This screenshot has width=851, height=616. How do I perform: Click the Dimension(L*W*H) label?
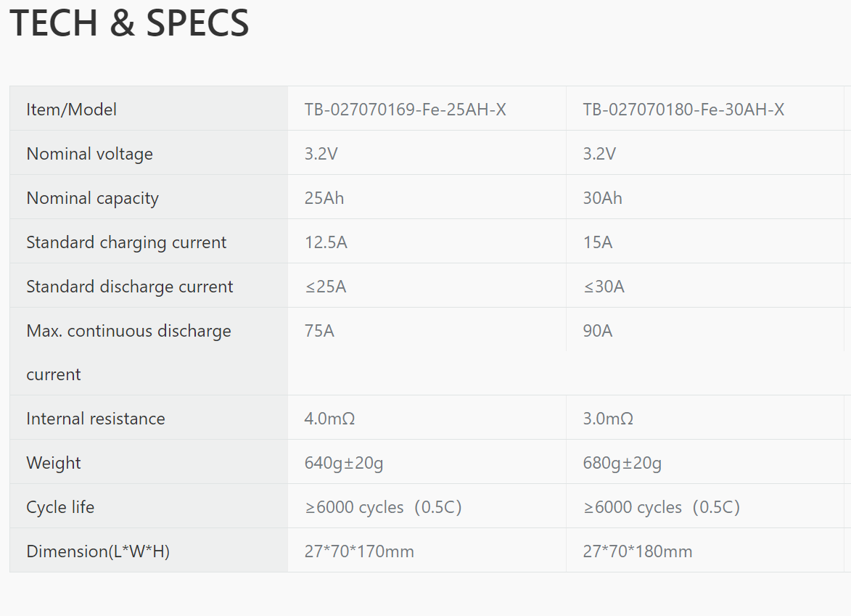tap(97, 551)
